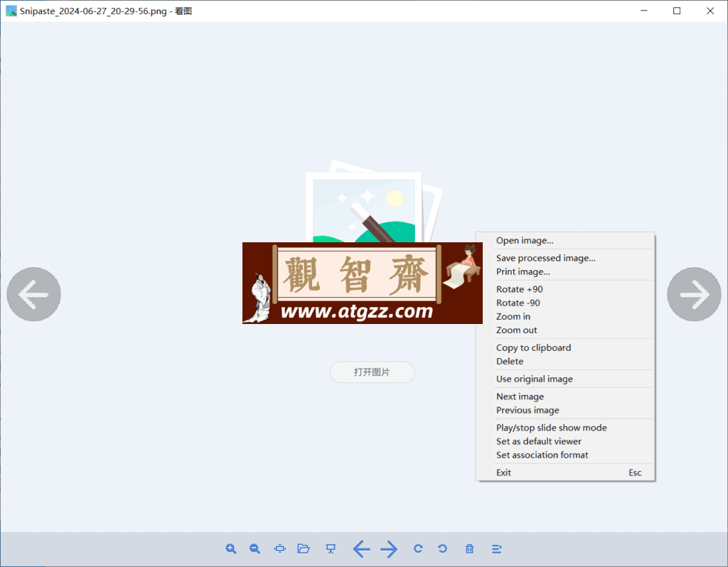This screenshot has width=728, height=567.
Task: Pick Zoom out from context menu
Action: click(565, 330)
